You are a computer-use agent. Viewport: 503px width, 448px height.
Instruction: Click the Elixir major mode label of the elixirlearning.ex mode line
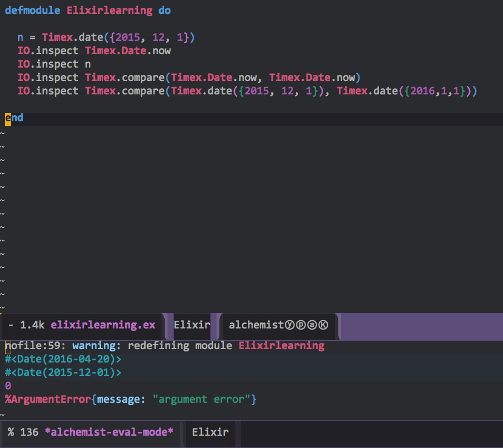(x=192, y=325)
